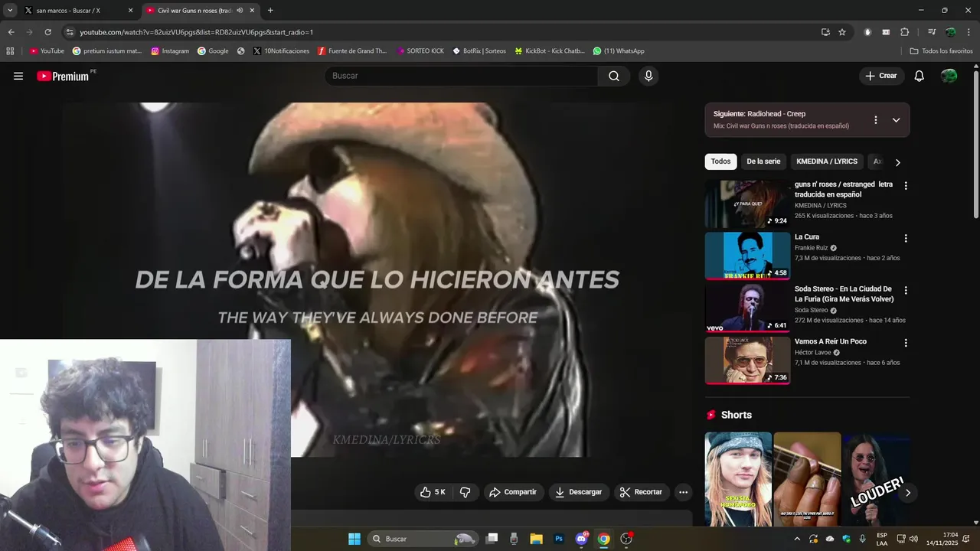Viewport: 980px width, 551px height.
Task: View site information in address bar
Action: click(x=70, y=32)
